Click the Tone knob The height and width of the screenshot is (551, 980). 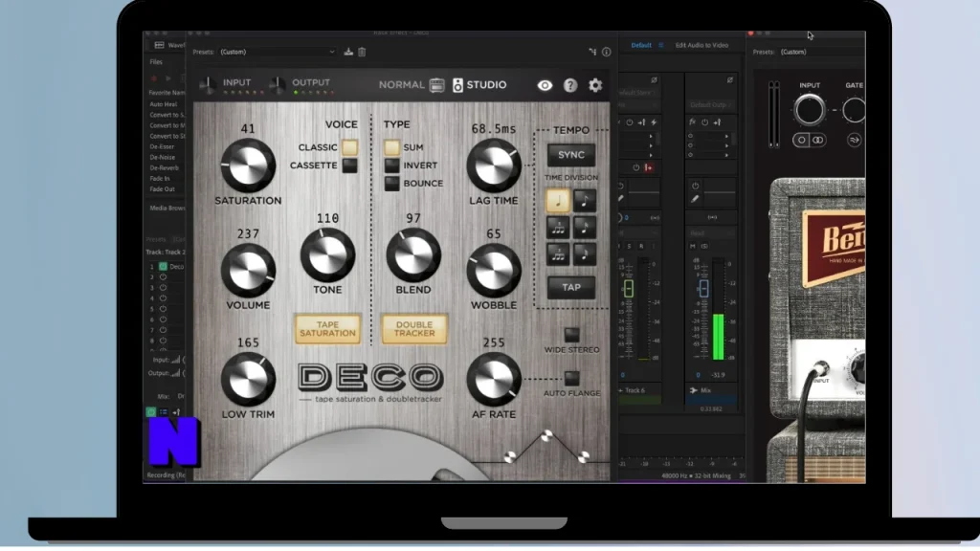pyautogui.click(x=327, y=254)
